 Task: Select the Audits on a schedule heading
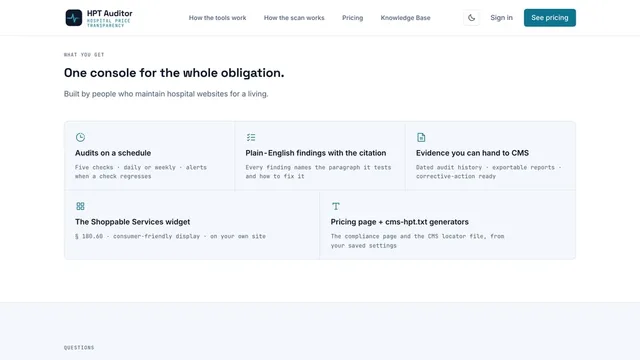[x=113, y=153]
